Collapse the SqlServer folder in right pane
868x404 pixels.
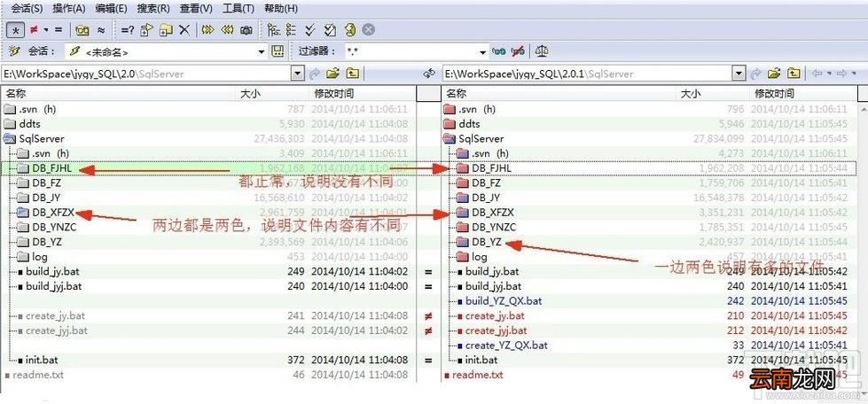[450, 138]
